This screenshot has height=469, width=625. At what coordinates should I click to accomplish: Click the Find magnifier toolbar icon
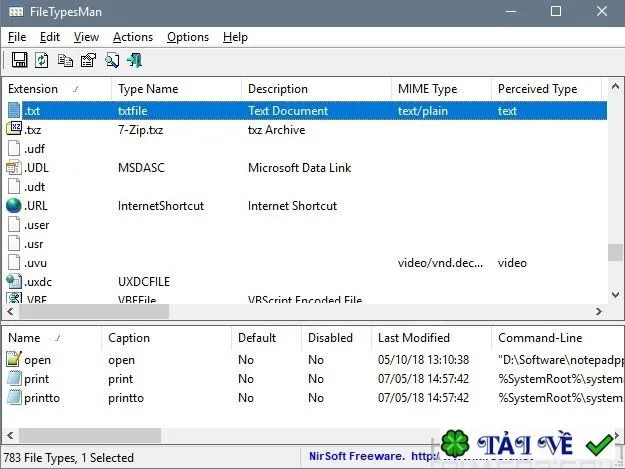[112, 61]
